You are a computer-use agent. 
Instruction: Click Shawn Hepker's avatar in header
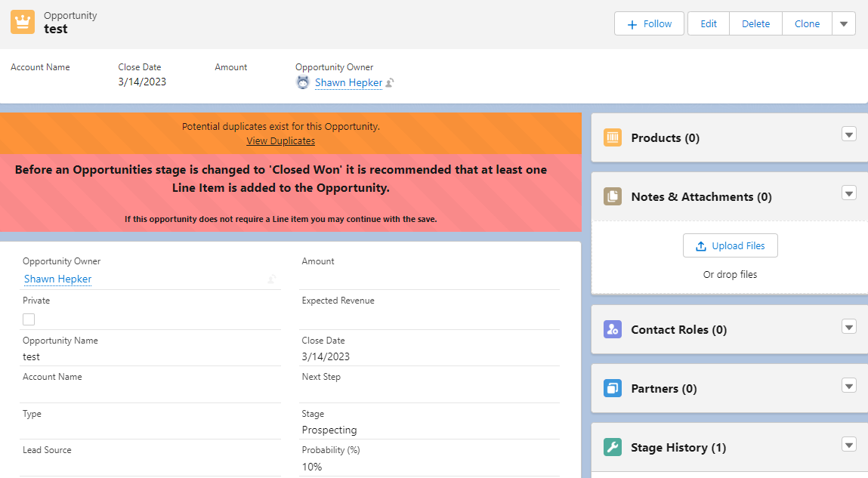tap(303, 83)
